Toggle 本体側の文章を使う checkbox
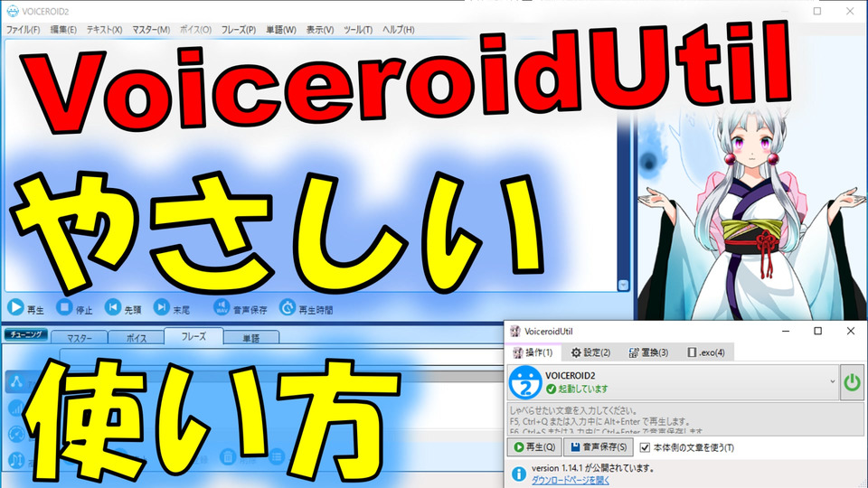 tap(645, 447)
